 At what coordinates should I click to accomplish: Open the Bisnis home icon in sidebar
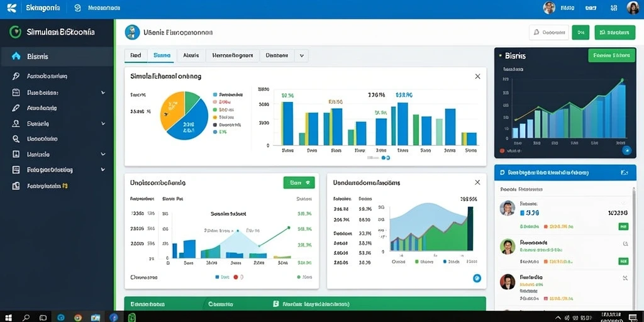(x=16, y=56)
